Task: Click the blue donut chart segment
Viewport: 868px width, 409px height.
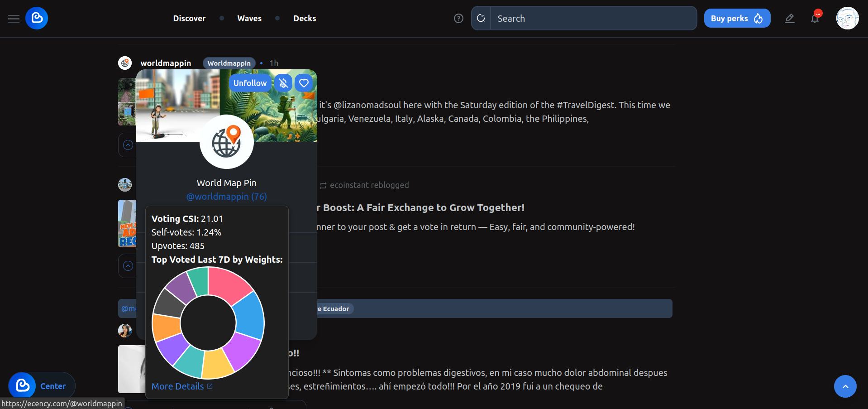Action: (x=249, y=316)
